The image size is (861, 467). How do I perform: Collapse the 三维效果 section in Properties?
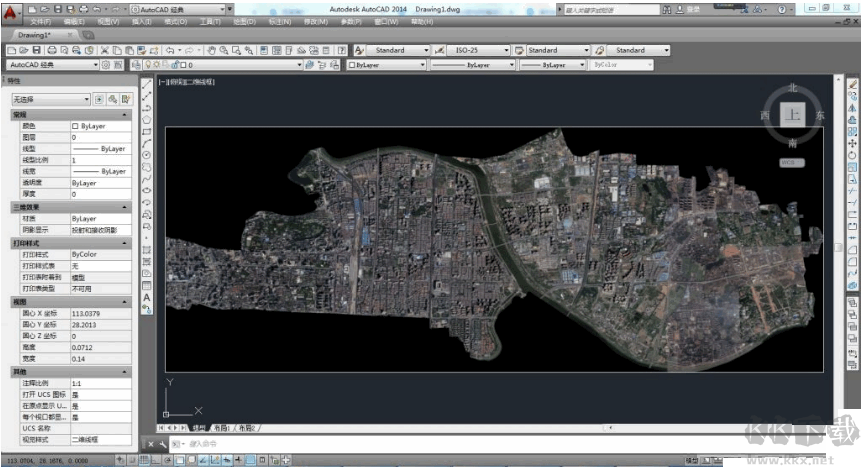coord(124,207)
